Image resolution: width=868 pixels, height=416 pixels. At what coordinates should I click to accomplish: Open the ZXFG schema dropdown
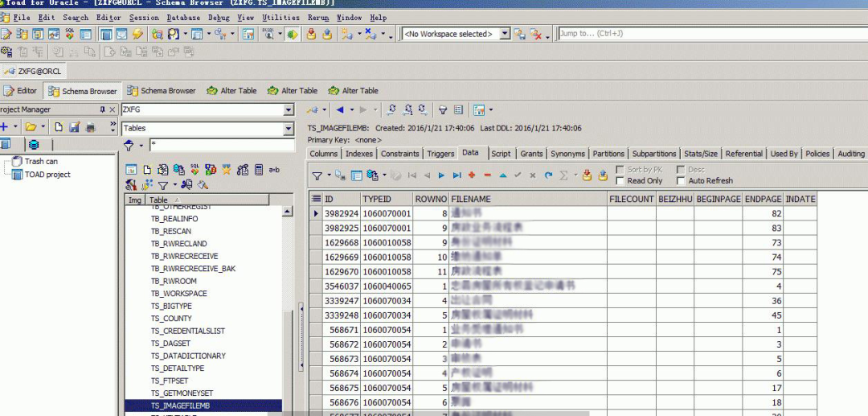coord(289,109)
